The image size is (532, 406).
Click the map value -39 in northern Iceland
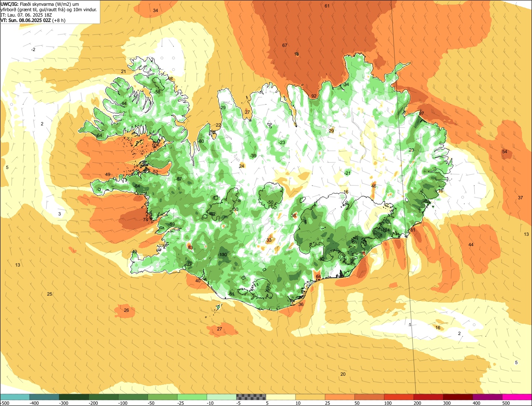click(253, 156)
